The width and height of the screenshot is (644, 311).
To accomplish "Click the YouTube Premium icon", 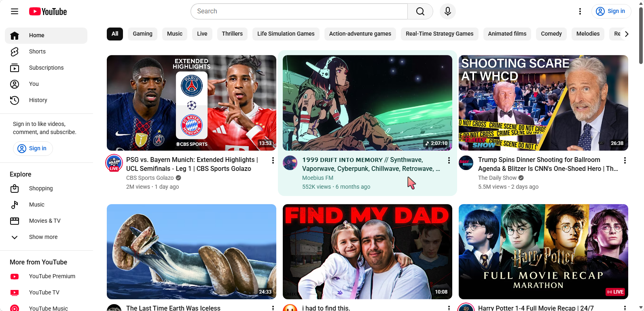I will (15, 277).
